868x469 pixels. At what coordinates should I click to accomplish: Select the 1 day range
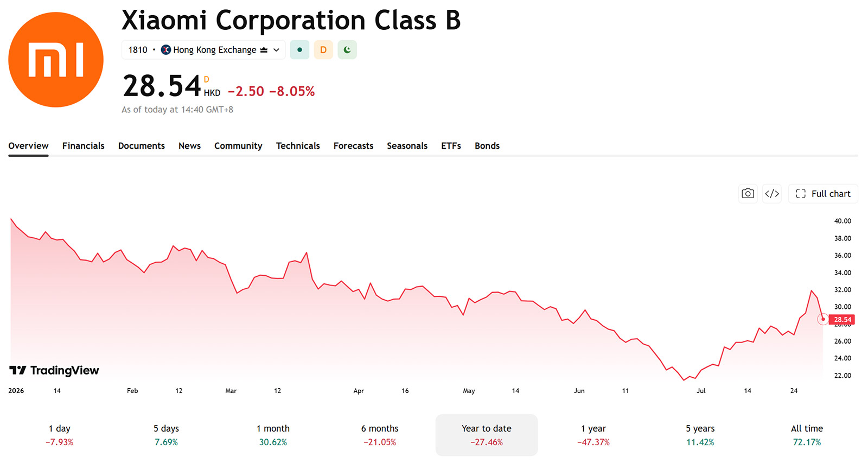[x=60, y=435]
